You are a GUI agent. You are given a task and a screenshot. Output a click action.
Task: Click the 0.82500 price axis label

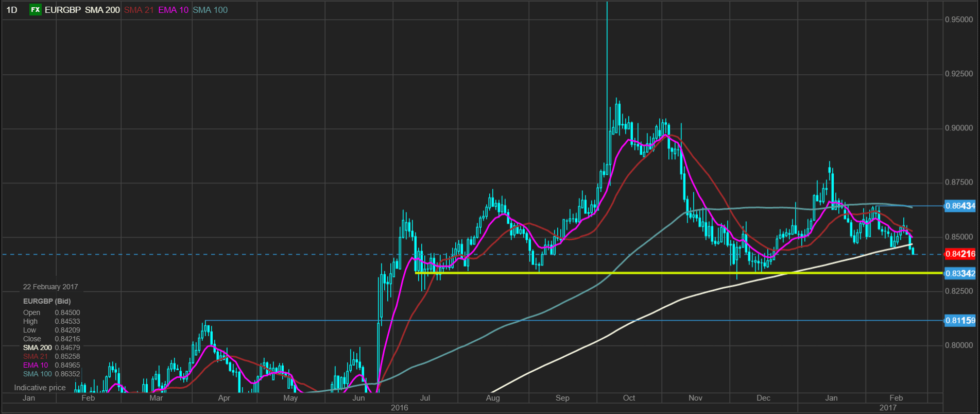(959, 291)
